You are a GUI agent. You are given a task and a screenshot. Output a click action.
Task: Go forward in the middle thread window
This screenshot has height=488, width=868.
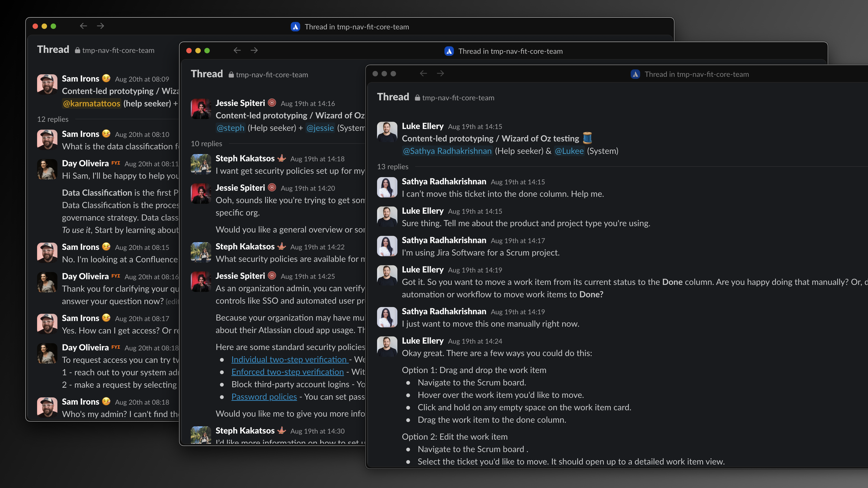pos(254,51)
